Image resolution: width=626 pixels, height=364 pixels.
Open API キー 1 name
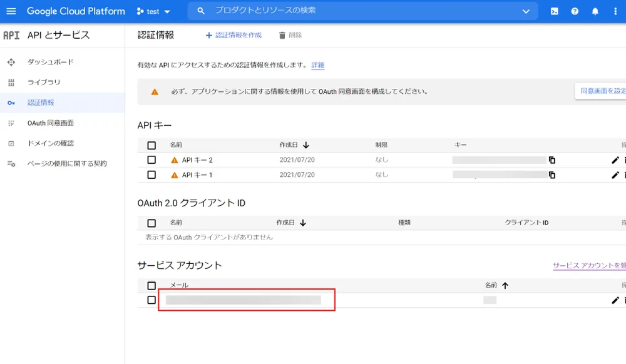click(197, 174)
